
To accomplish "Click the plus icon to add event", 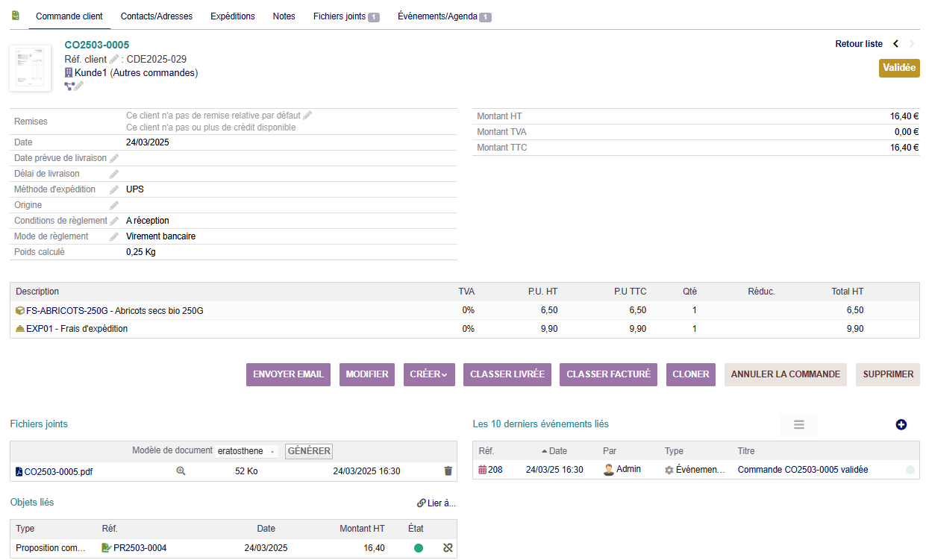I will point(901,424).
